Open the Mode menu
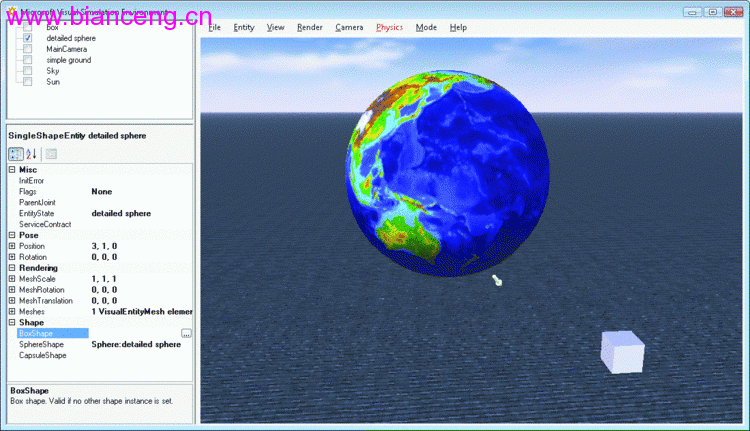 coord(426,27)
